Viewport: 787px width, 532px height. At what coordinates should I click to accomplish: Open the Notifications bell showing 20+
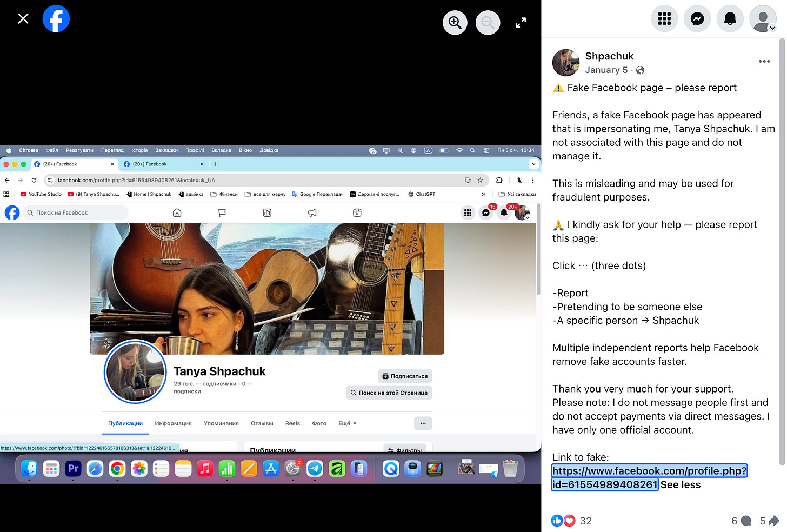point(504,212)
